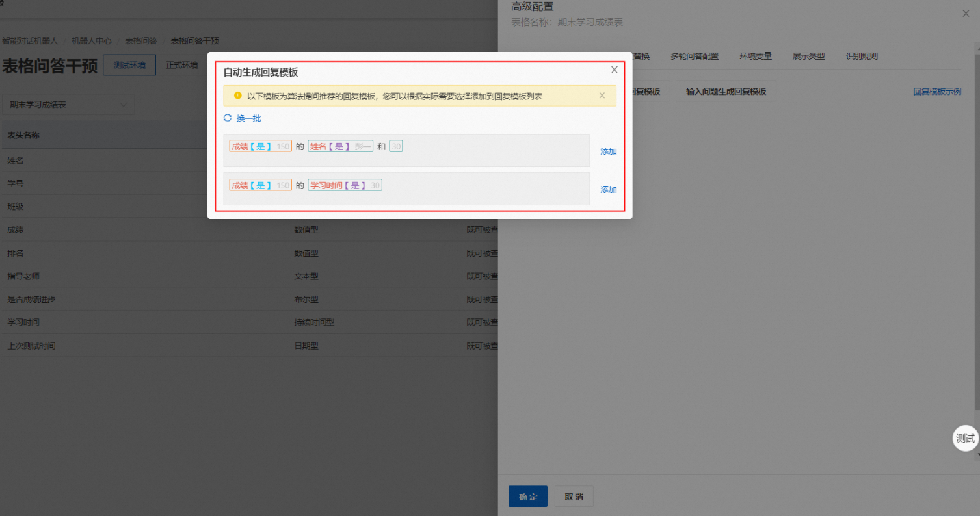Click the refresh icon beside 换一批

pyautogui.click(x=228, y=118)
